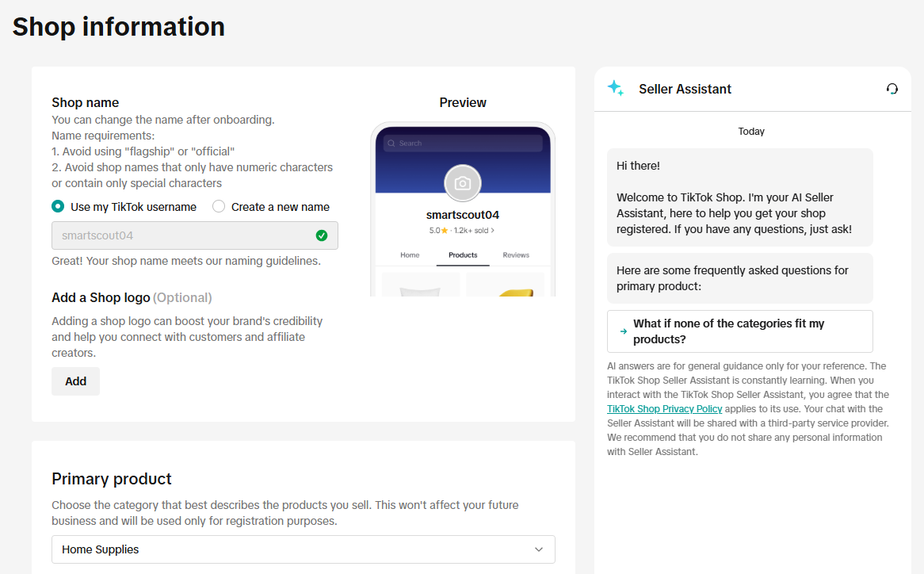Click the naming guidelines confirmation text
The height and width of the screenshot is (574, 924).
pos(186,261)
